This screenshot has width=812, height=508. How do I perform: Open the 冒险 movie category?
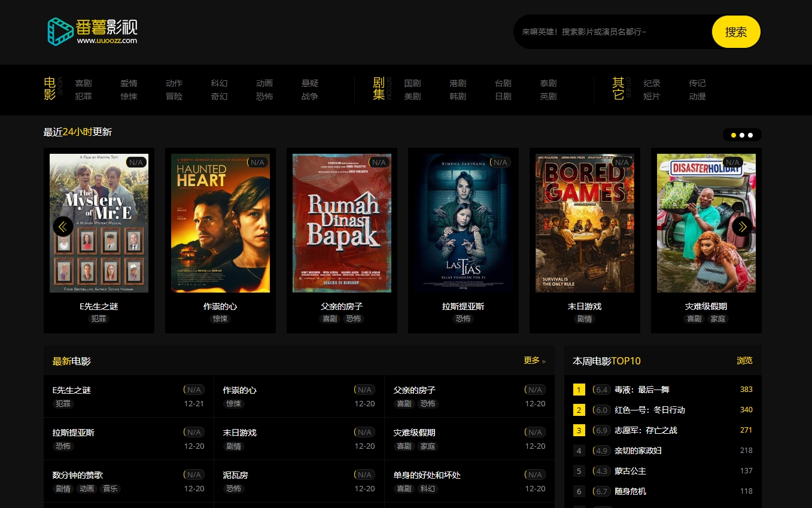click(174, 96)
